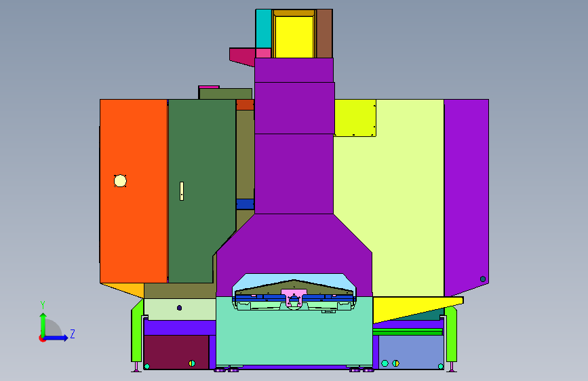Pick the dark dot on pale green panel
This screenshot has width=588, height=381.
click(179, 308)
